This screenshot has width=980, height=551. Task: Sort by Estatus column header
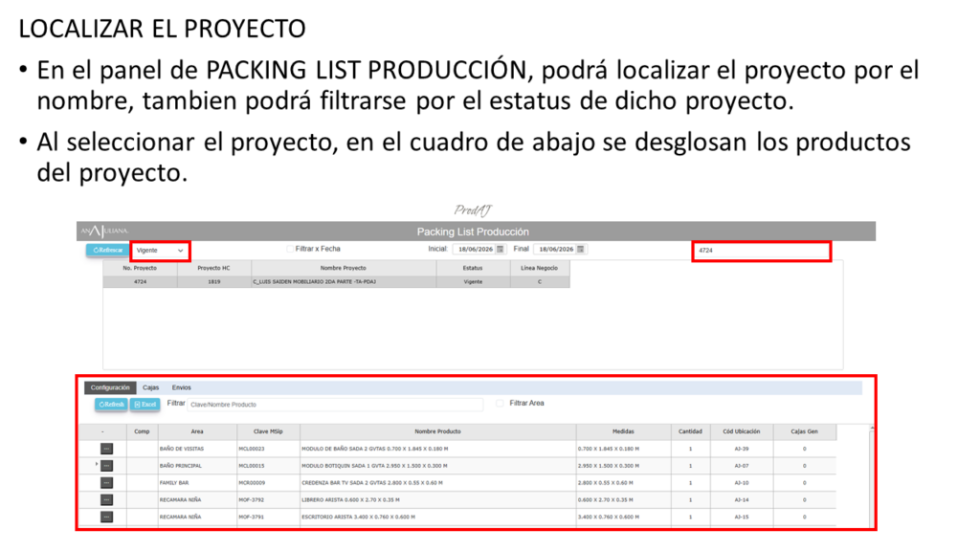pos(473,268)
